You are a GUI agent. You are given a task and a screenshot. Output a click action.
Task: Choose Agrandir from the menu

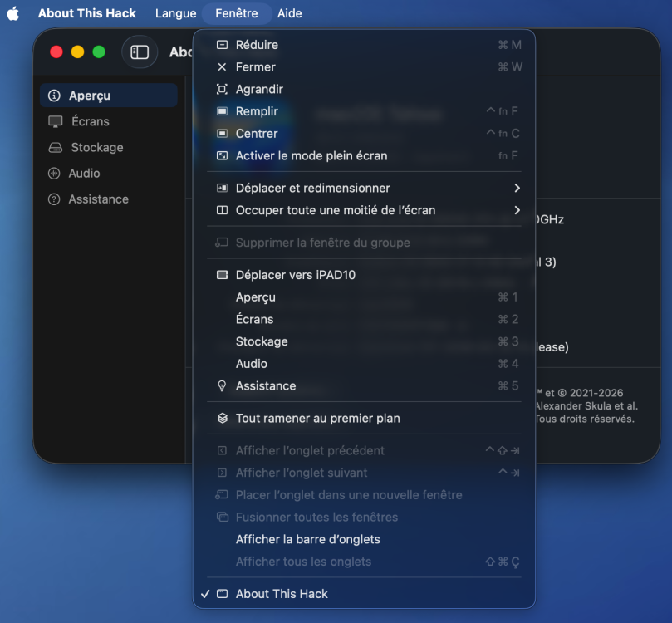point(364,89)
